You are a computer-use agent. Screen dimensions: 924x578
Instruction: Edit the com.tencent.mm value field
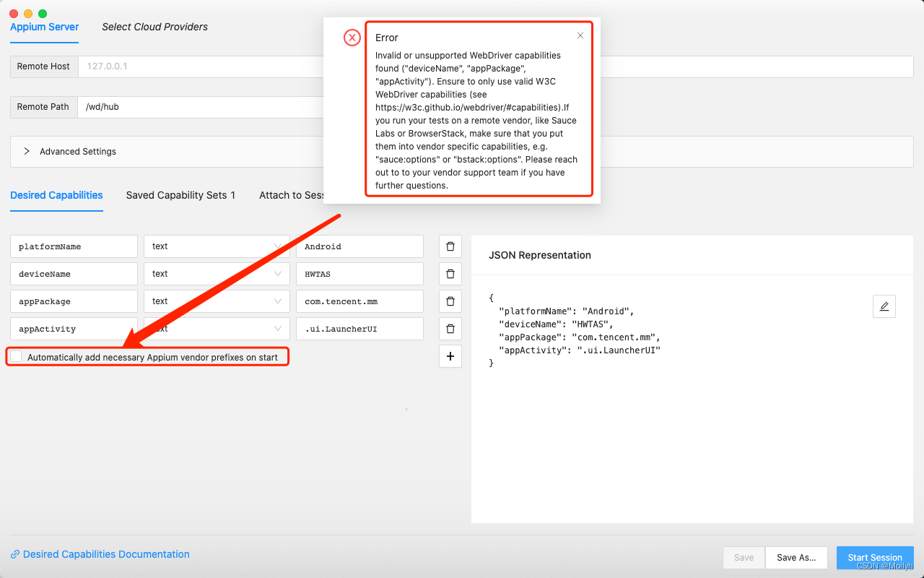point(359,301)
